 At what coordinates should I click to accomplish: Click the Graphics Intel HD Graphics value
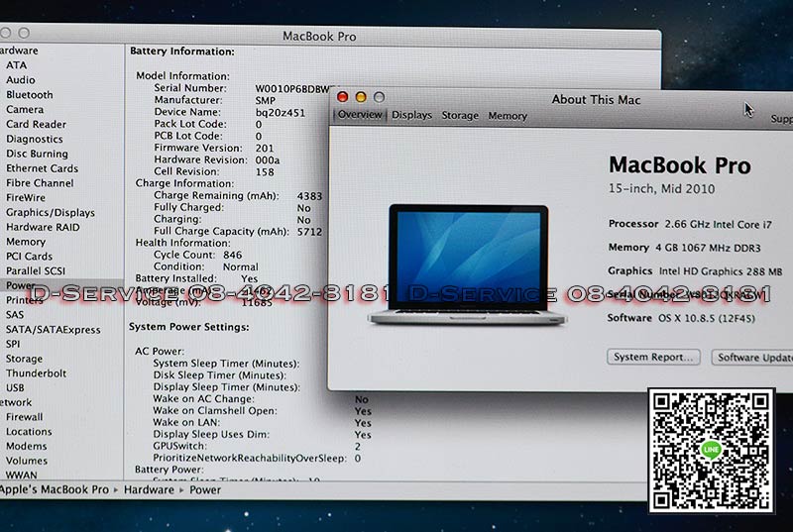[x=721, y=271]
